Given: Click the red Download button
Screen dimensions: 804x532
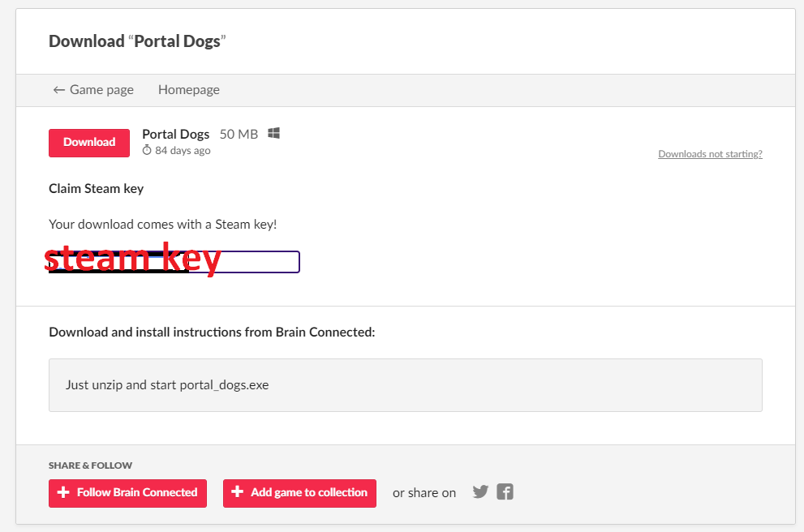Looking at the screenshot, I should pyautogui.click(x=89, y=143).
